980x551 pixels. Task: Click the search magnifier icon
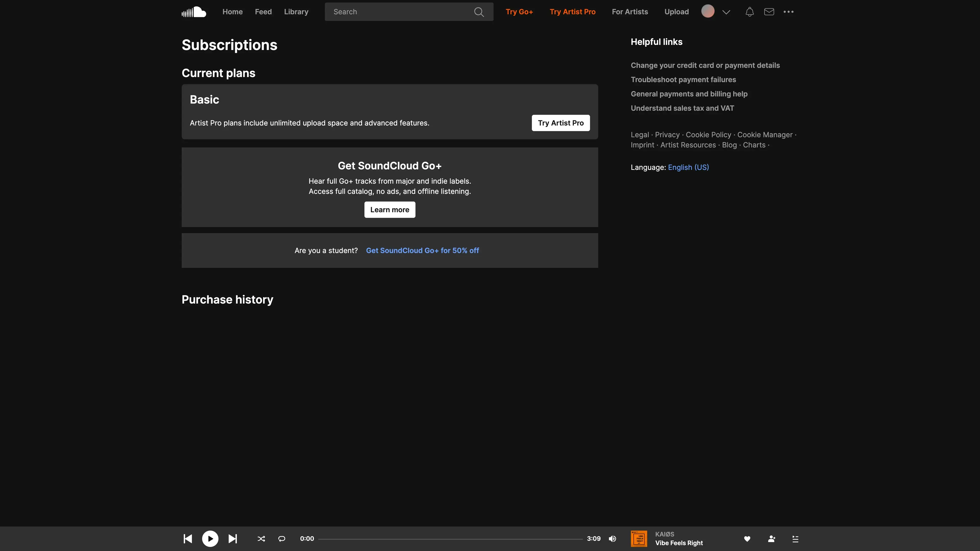click(x=479, y=12)
